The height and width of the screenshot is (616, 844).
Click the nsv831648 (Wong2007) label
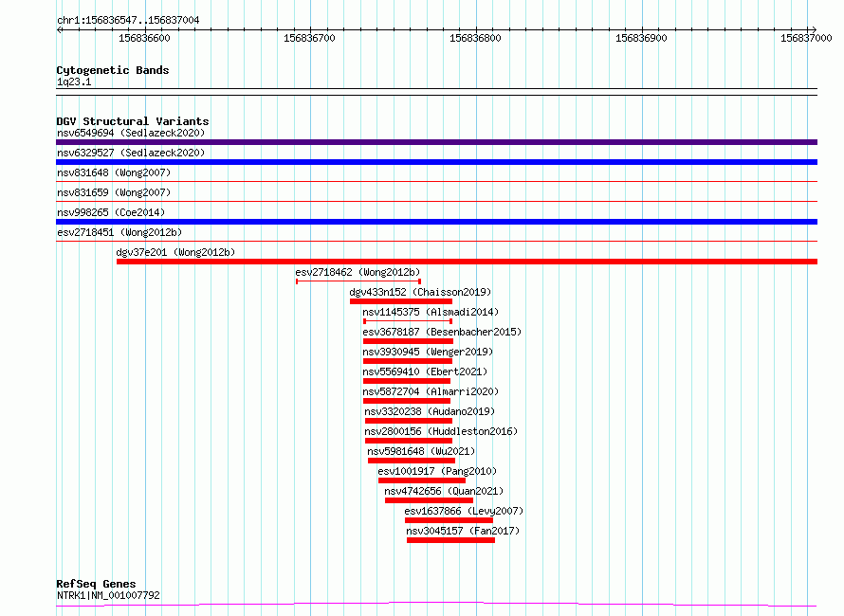[x=114, y=172]
